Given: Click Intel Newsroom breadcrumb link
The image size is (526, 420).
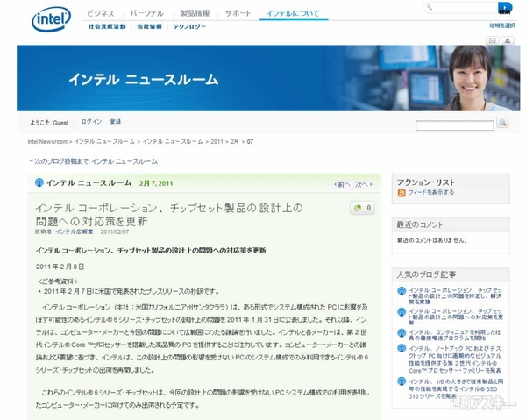Looking at the screenshot, I should coord(47,141).
